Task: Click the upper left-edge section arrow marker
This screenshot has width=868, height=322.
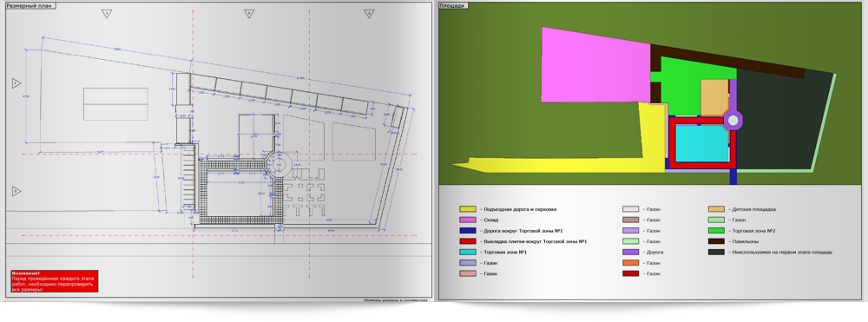Action: point(16,83)
